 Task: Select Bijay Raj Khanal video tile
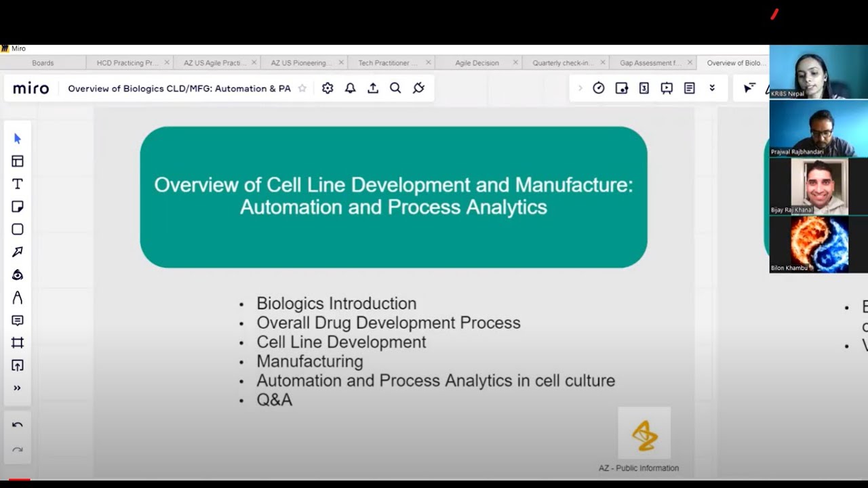coord(818,186)
